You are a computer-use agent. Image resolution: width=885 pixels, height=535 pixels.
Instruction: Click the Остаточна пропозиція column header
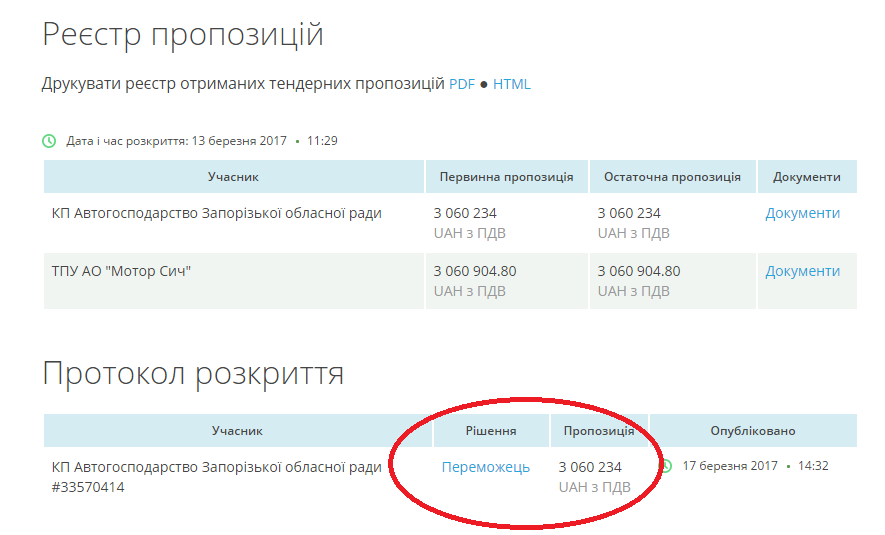[672, 177]
